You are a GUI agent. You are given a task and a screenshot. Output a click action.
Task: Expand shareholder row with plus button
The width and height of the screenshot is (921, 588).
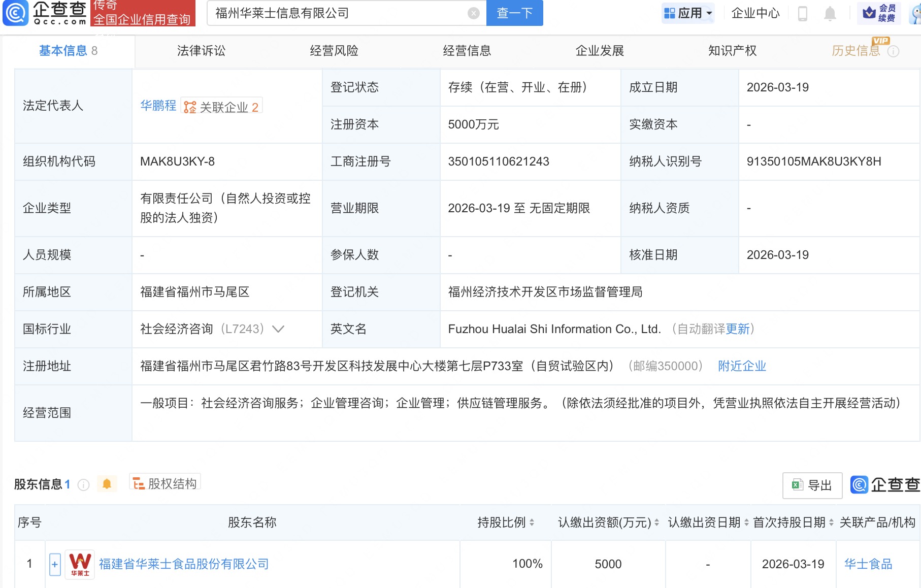(x=55, y=564)
